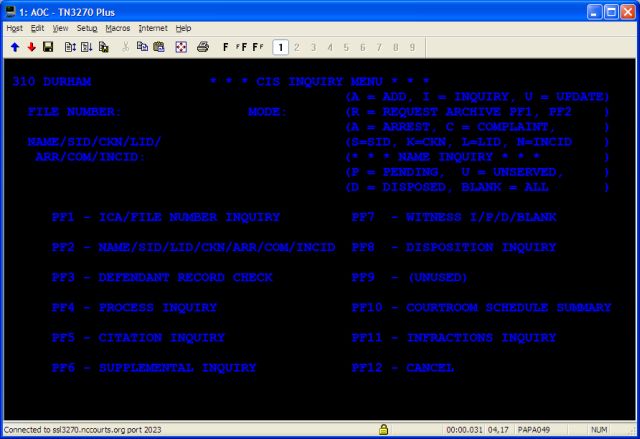Click the (A = ARREST, C = COMPLAINT hint line
This screenshot has width=640, height=439.
click(477, 126)
